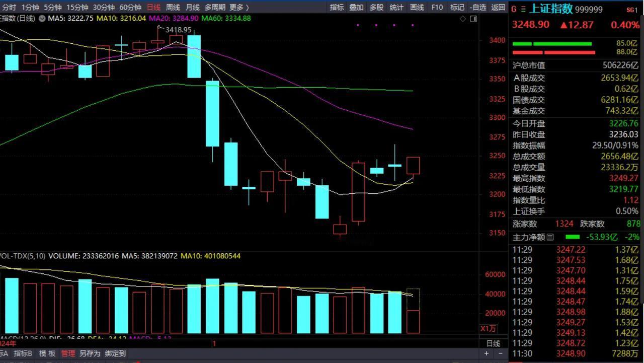Switch to the 周线 weekly chart

click(x=173, y=7)
